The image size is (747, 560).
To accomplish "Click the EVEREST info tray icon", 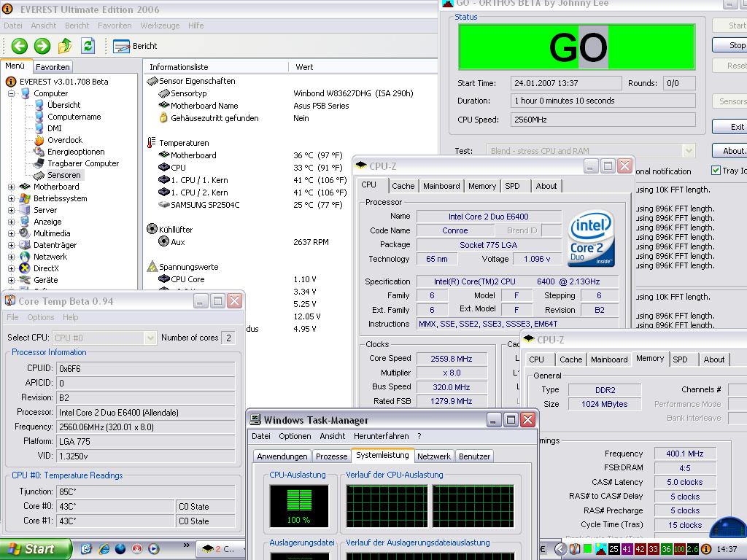I will click(x=706, y=549).
